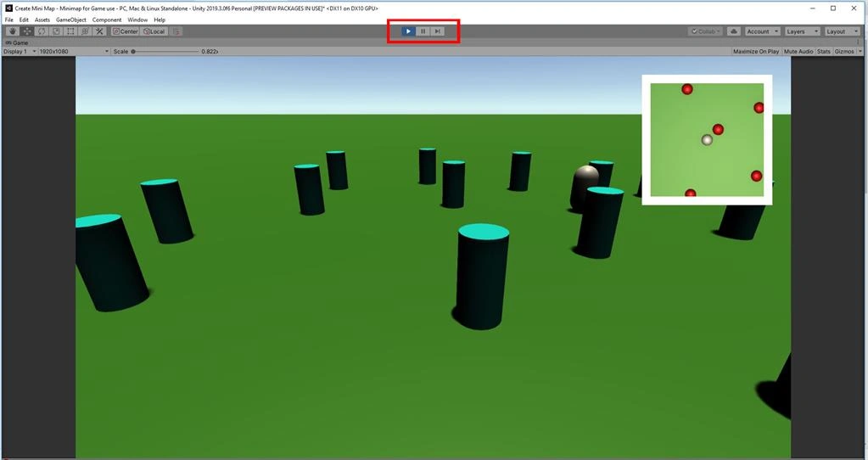The height and width of the screenshot is (460, 868).
Task: Toggle pivot mode Center button
Action: pyautogui.click(x=125, y=31)
